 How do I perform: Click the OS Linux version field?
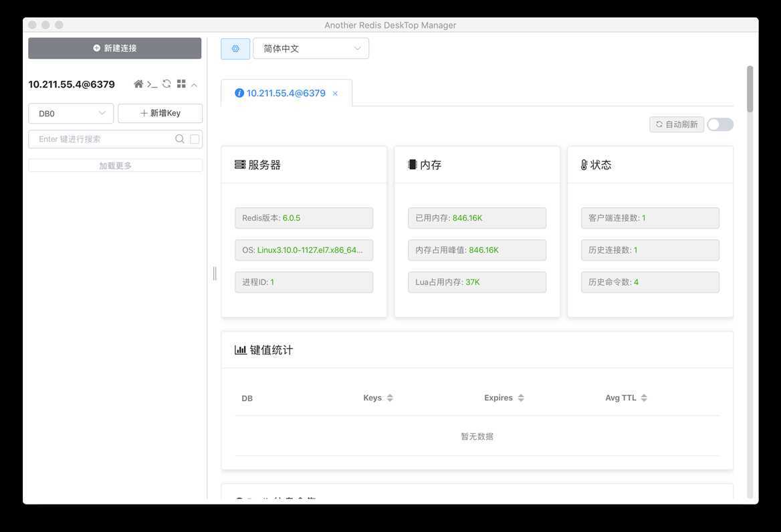tap(304, 250)
